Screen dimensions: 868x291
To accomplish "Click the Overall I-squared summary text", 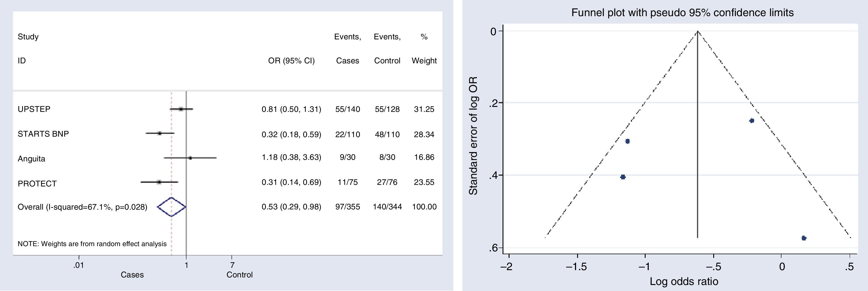I will click(82, 207).
